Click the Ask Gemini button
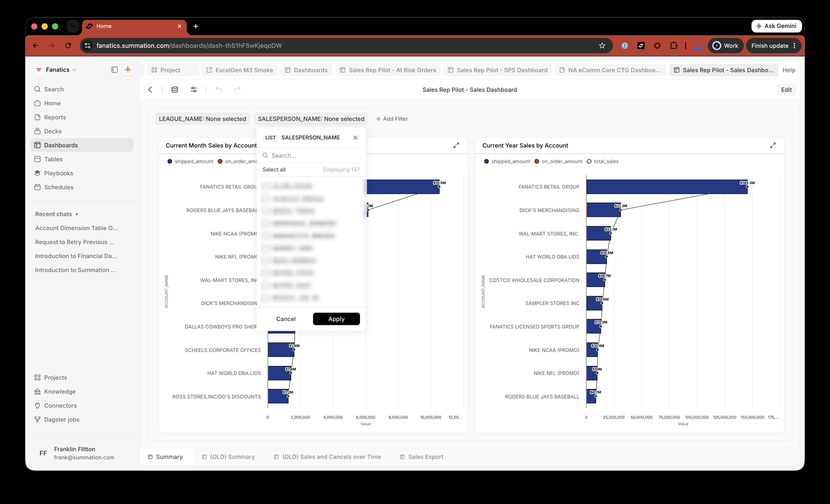 point(776,26)
